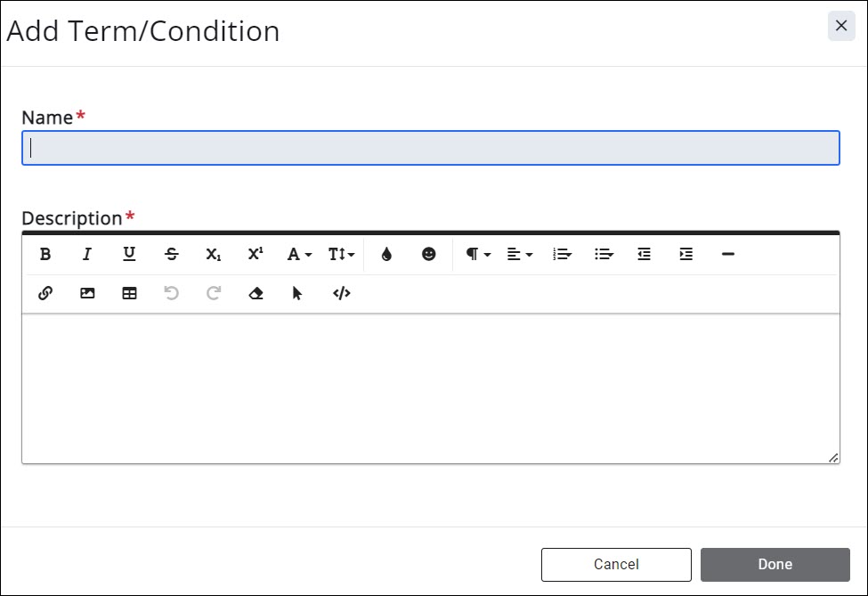Open the text color picker
This screenshot has height=596, width=868.
pos(386,255)
